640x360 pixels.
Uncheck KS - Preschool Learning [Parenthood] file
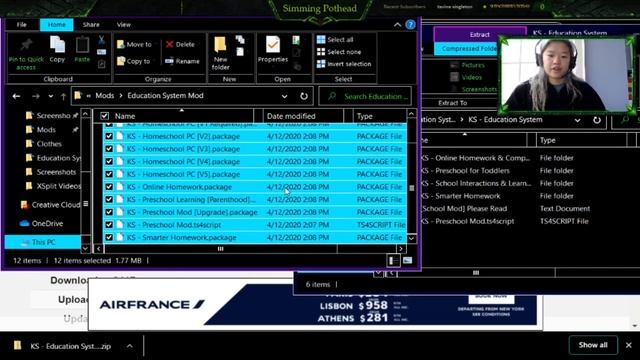(x=109, y=200)
